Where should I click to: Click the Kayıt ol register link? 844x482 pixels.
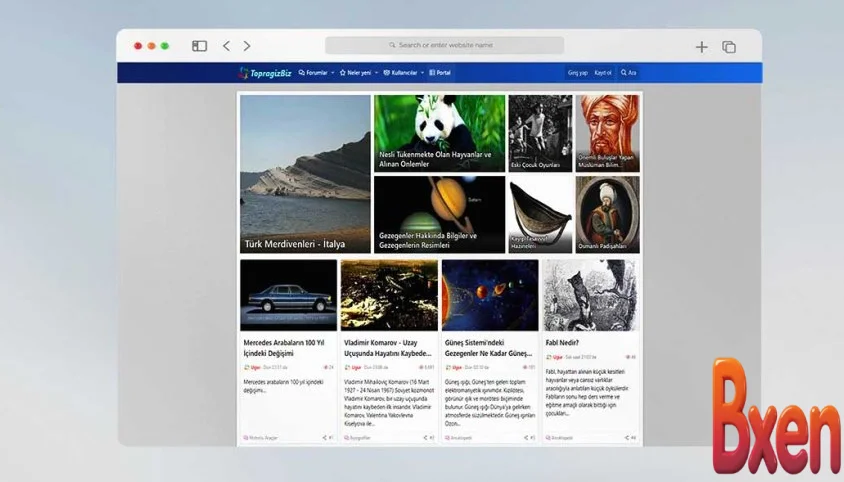603,73
